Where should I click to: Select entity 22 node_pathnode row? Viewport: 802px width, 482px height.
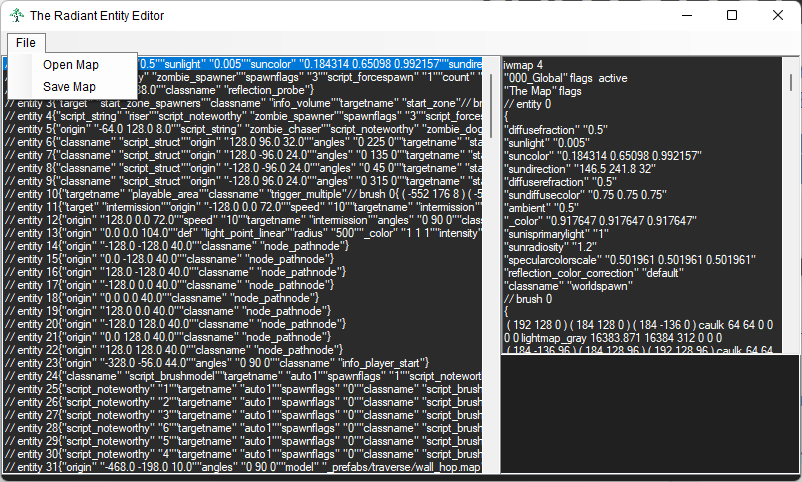click(243, 350)
